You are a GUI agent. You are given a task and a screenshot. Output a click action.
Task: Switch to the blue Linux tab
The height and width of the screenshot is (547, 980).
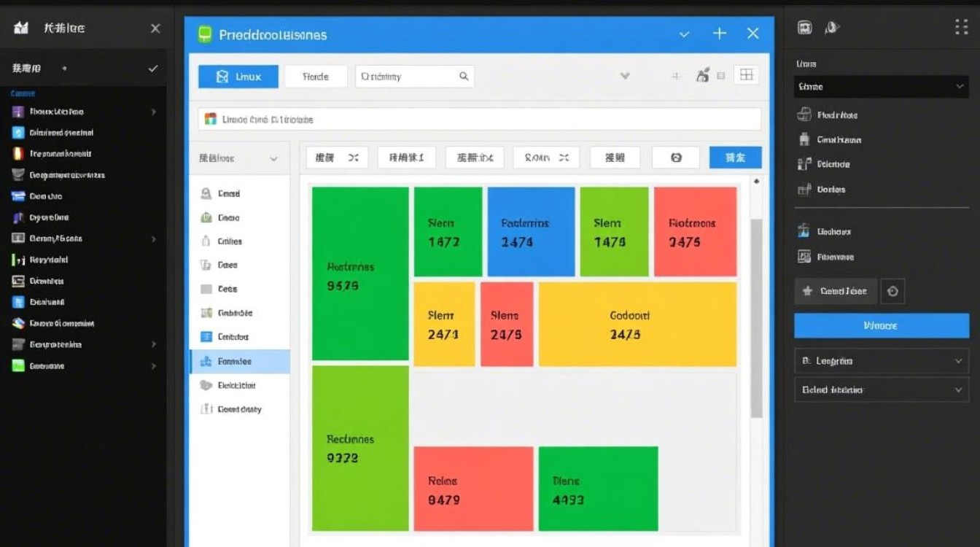coord(238,77)
